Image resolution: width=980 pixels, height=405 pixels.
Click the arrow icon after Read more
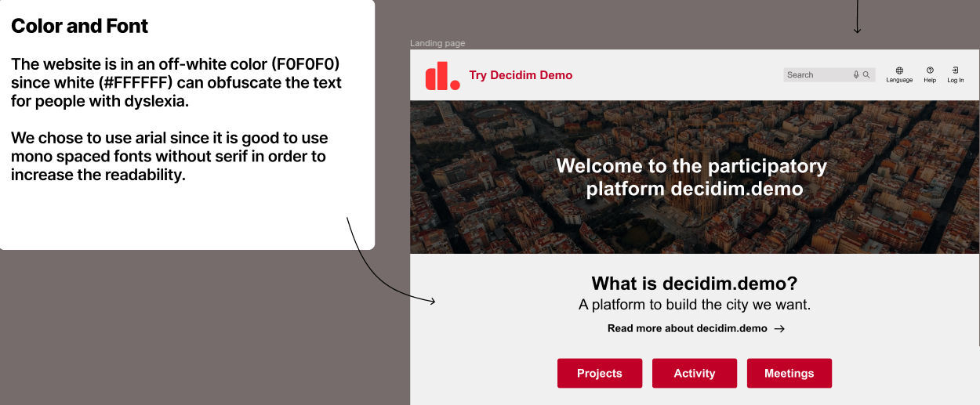[779, 329]
